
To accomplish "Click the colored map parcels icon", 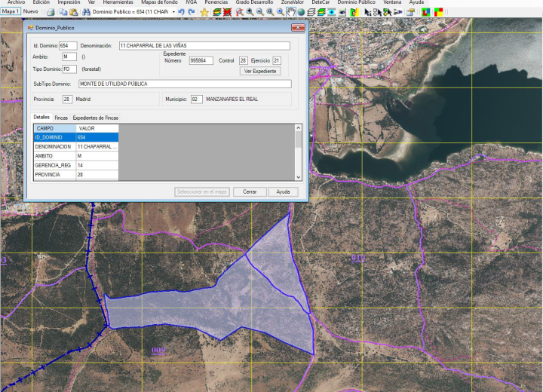I will pyautogui.click(x=354, y=13).
